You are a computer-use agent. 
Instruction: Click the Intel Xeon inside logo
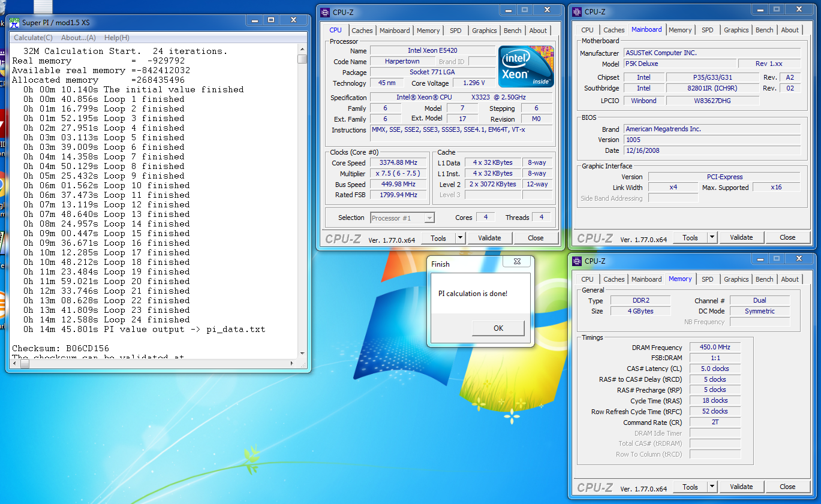(526, 67)
